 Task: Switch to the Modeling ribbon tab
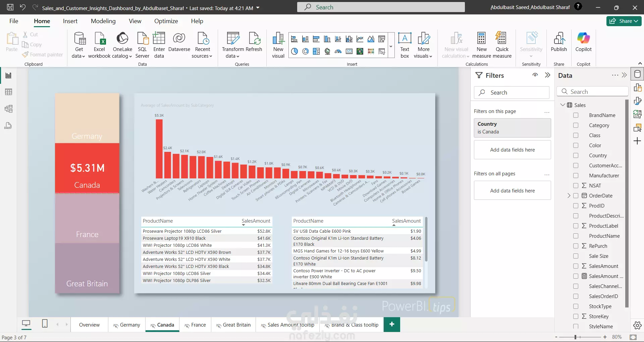click(x=103, y=21)
